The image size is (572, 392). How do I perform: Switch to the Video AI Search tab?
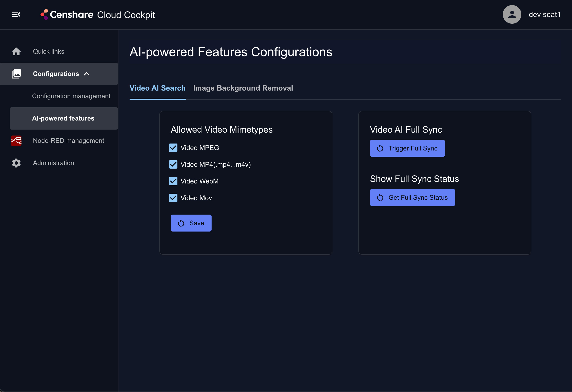point(157,88)
